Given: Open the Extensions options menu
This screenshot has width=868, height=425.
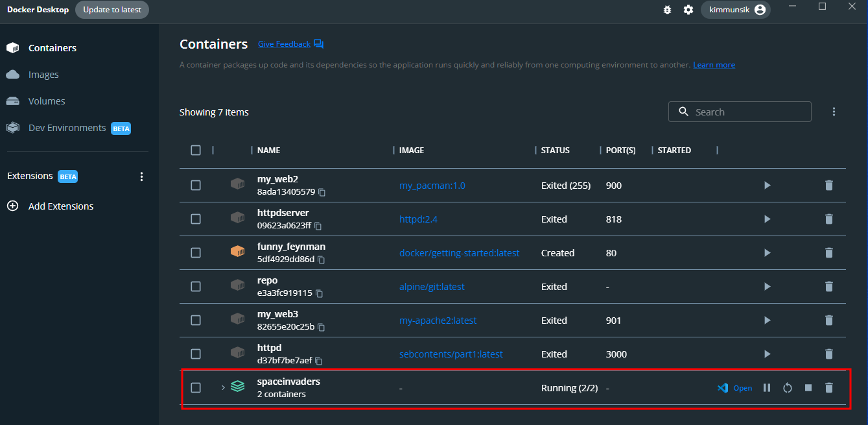Looking at the screenshot, I should (x=142, y=176).
